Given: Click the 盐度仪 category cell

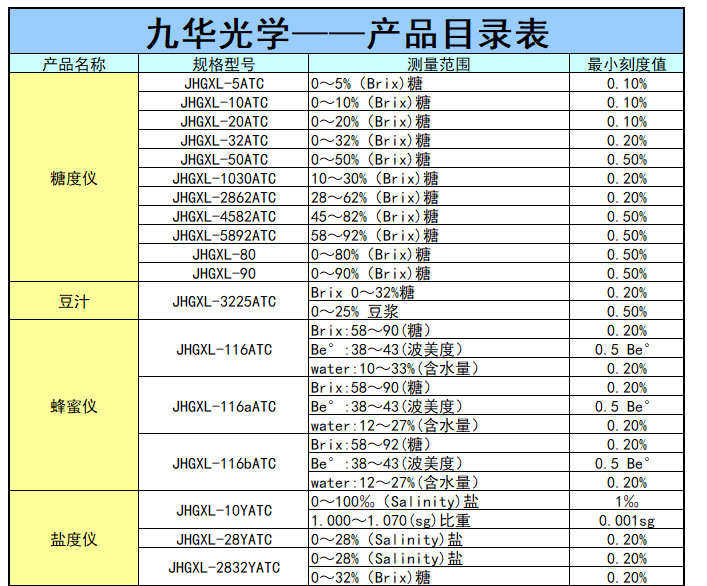Looking at the screenshot, I should (x=74, y=539).
